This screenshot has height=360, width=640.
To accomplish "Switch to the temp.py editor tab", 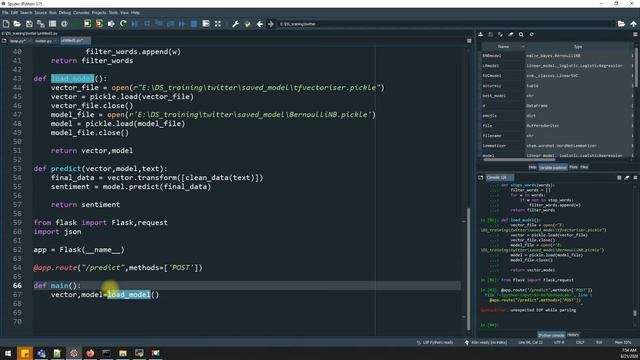I will tap(19, 41).
